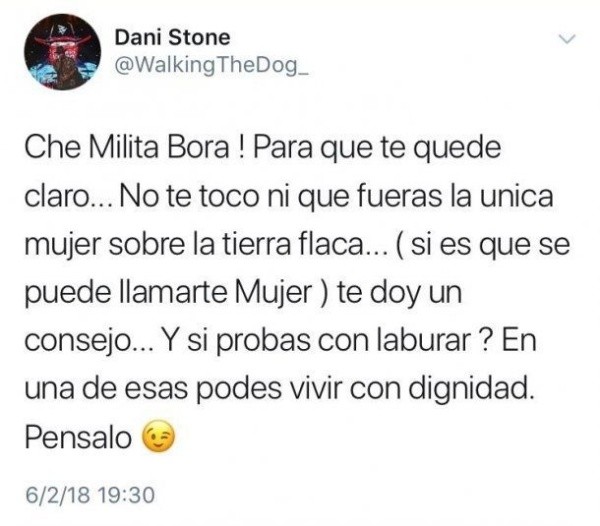Click the display name Dani Stone
600x526 pixels.
(x=172, y=37)
